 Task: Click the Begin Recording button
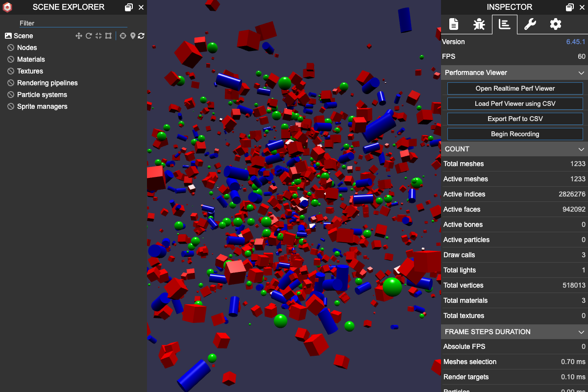pyautogui.click(x=515, y=134)
